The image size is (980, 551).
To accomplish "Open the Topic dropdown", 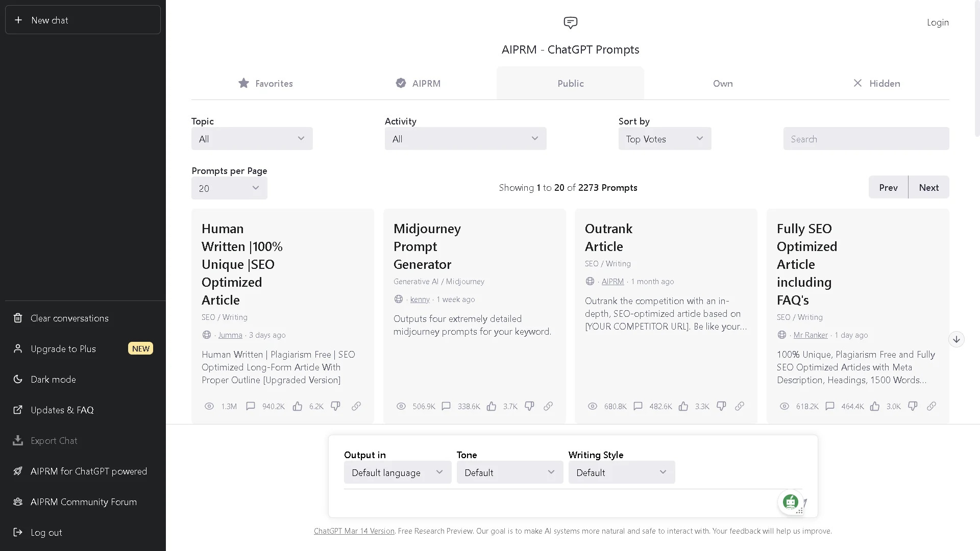I will pyautogui.click(x=252, y=139).
